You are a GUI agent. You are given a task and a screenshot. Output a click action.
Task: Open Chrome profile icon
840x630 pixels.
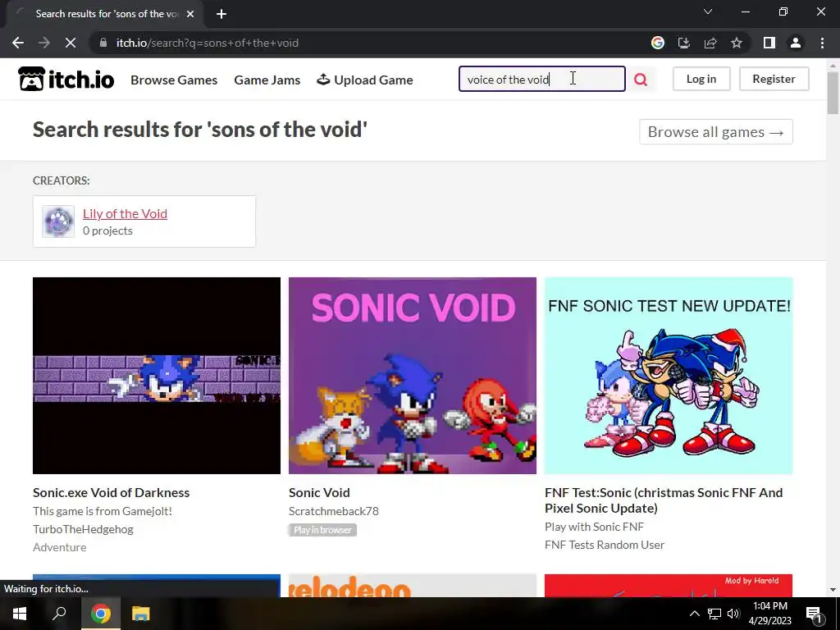click(796, 43)
